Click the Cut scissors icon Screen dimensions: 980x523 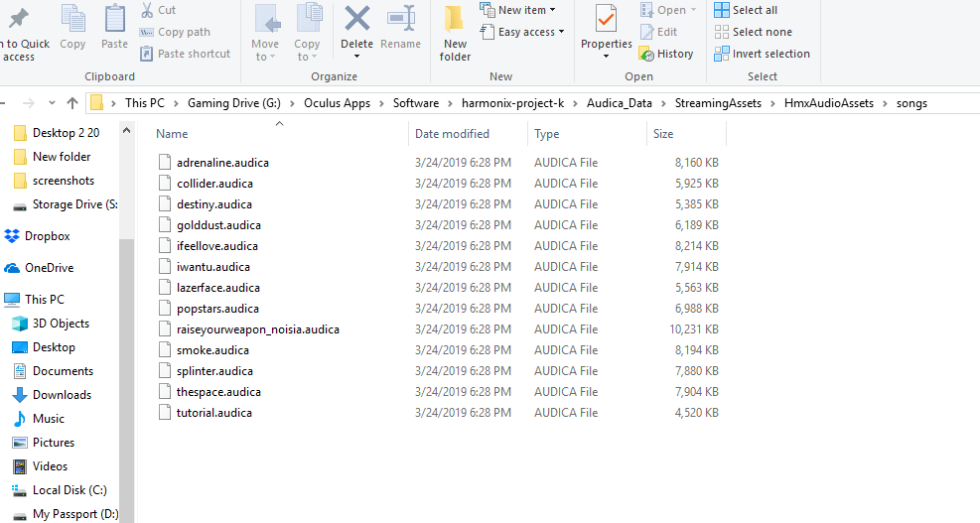147,10
